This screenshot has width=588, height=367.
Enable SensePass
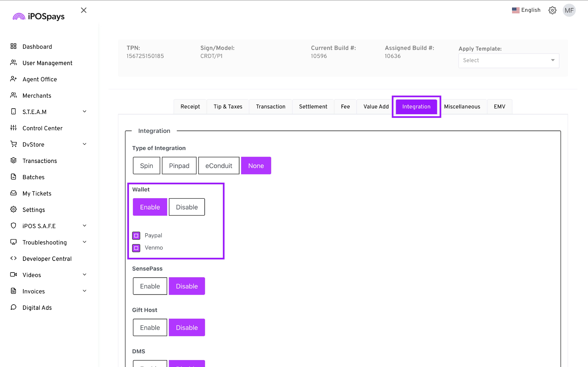(150, 286)
